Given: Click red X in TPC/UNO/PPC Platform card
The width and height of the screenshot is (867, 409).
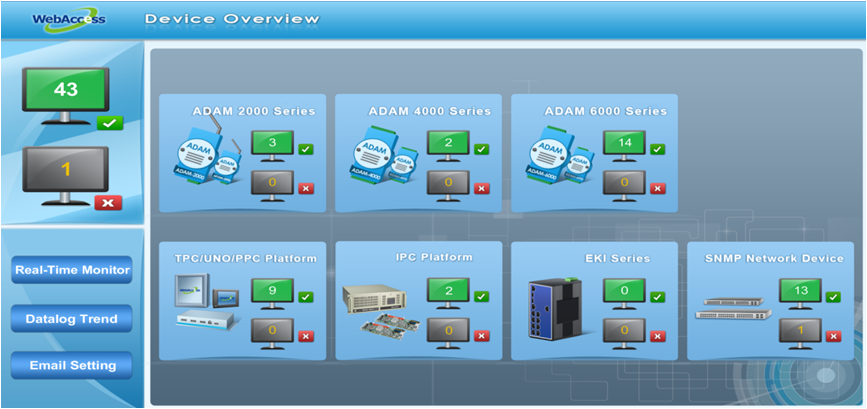Looking at the screenshot, I should pyautogui.click(x=306, y=337).
